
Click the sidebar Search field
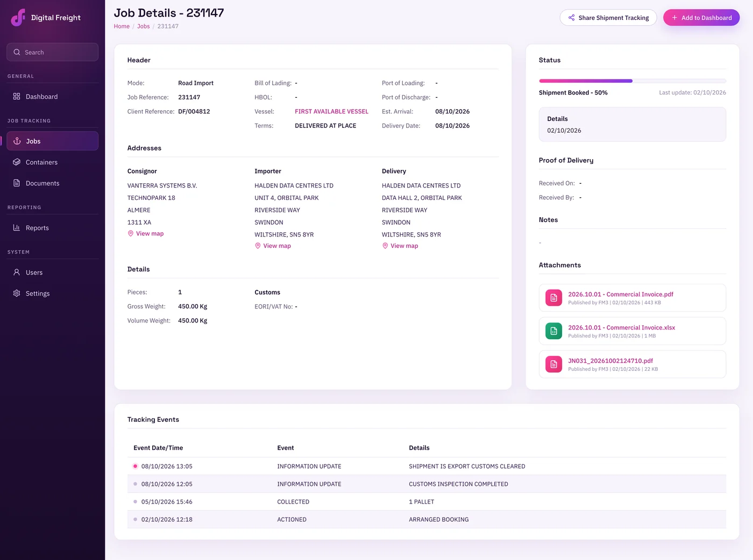click(53, 52)
